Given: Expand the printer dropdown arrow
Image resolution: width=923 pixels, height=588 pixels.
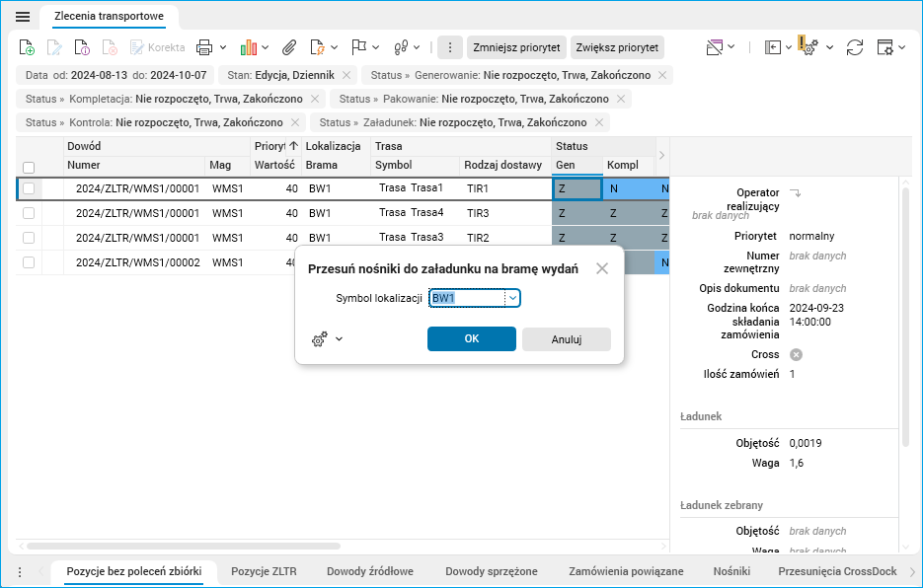Looking at the screenshot, I should pos(223,47).
